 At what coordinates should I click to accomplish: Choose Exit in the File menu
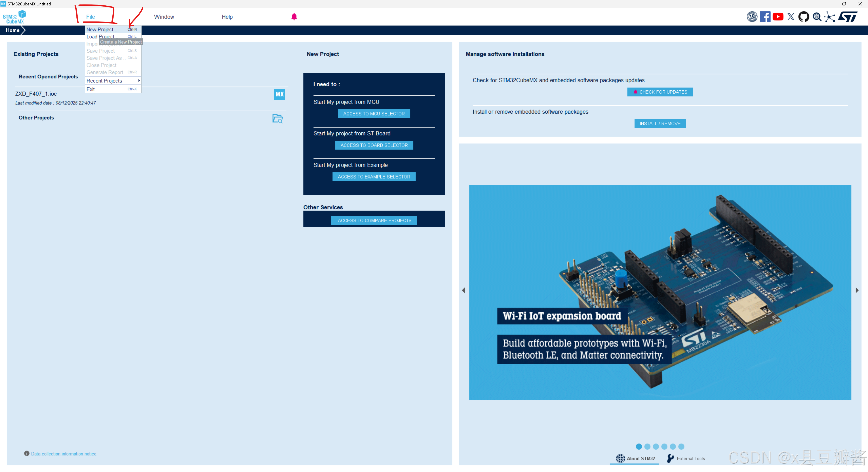tap(91, 89)
